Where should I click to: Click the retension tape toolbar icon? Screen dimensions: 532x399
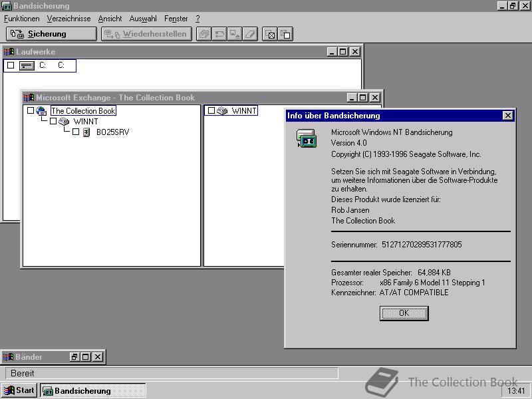click(219, 34)
